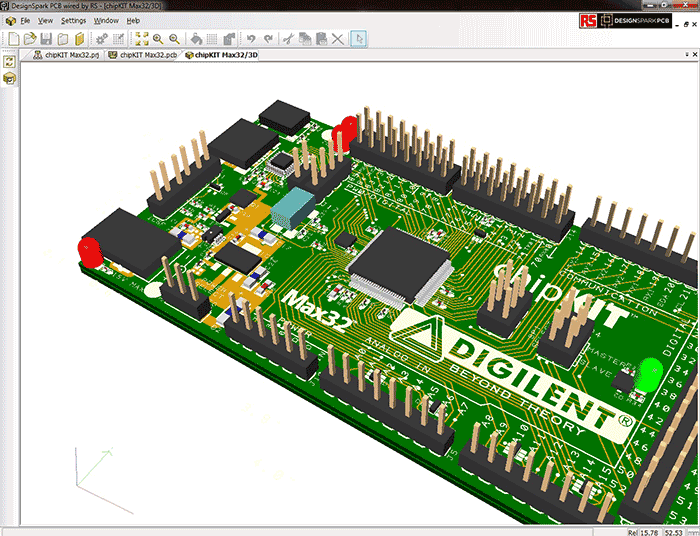
Task: Zoom in with the plus magnifier
Action: [x=158, y=39]
